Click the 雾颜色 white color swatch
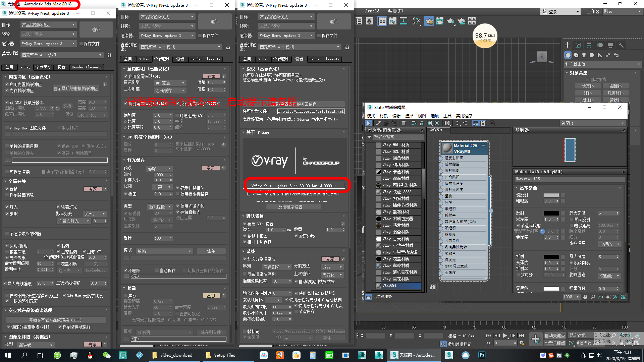The width and height of the screenshot is (644, 362). [x=551, y=289]
